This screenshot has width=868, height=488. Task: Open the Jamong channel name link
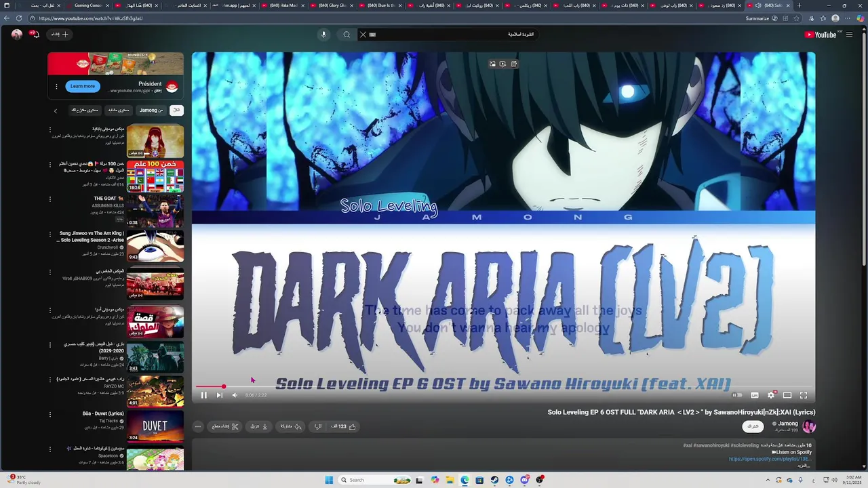pyautogui.click(x=788, y=424)
